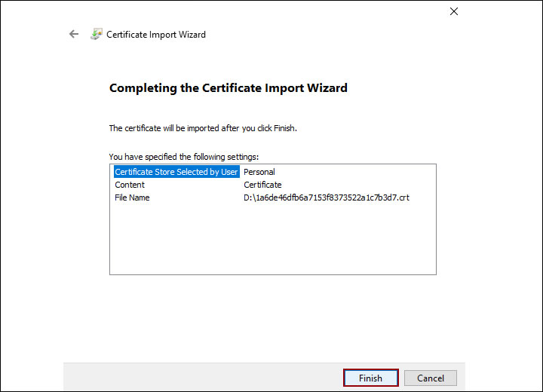The height and width of the screenshot is (392, 543).
Task: Click the Completing the Certificate Import Wizard heading
Action: click(x=229, y=88)
